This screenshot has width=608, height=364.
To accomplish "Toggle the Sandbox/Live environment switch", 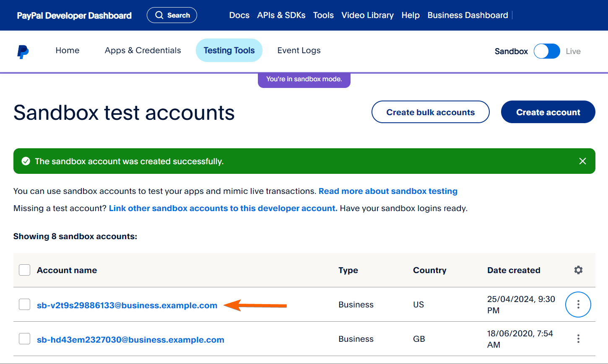I will [547, 52].
